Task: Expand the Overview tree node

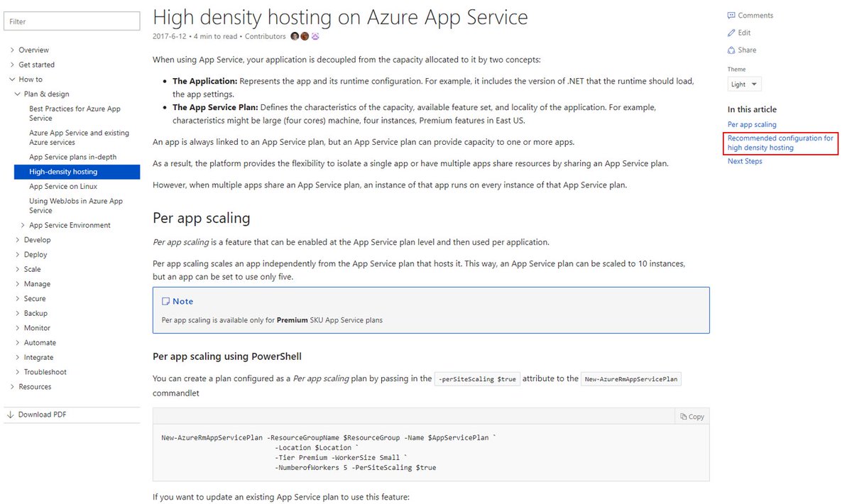Action: click(x=12, y=50)
